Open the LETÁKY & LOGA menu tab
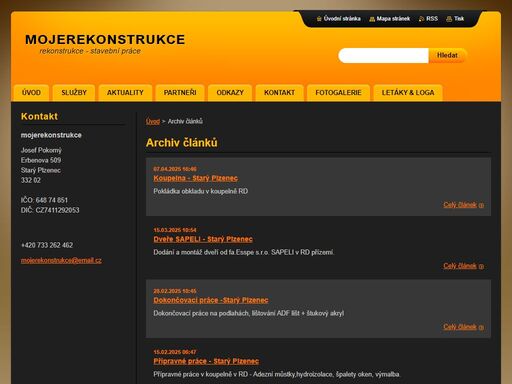 [x=408, y=93]
